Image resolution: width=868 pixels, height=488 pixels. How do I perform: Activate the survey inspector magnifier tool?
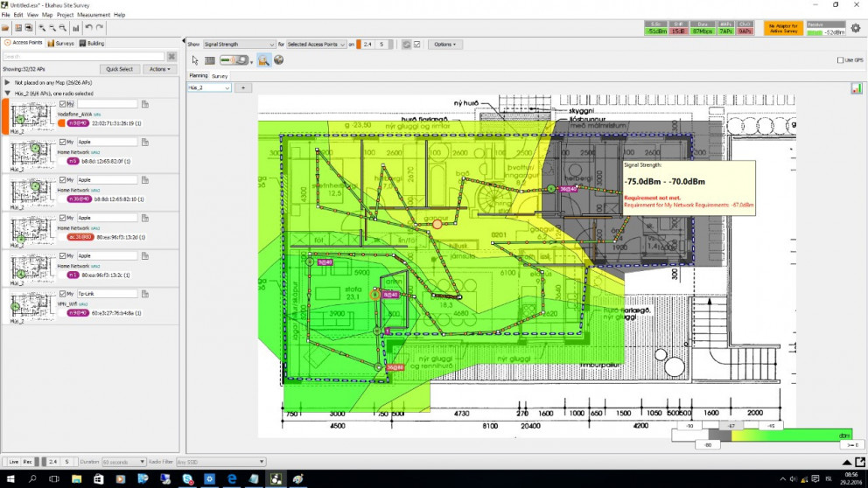point(263,60)
